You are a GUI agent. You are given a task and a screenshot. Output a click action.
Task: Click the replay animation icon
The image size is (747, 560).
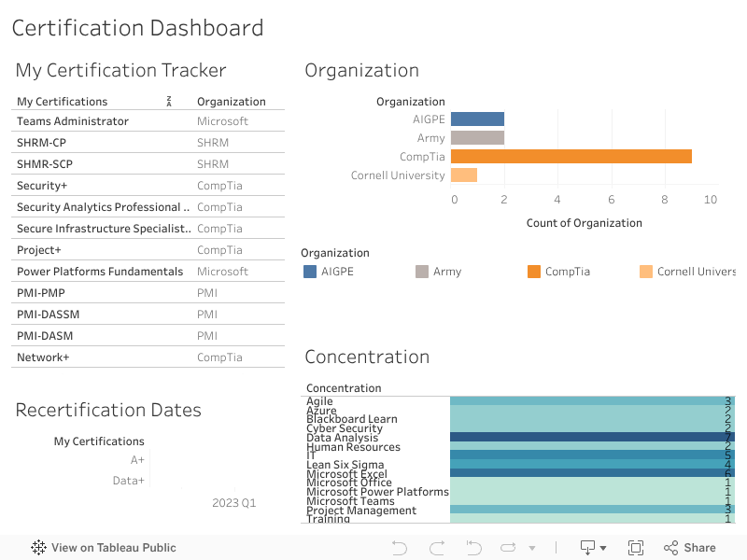[508, 548]
